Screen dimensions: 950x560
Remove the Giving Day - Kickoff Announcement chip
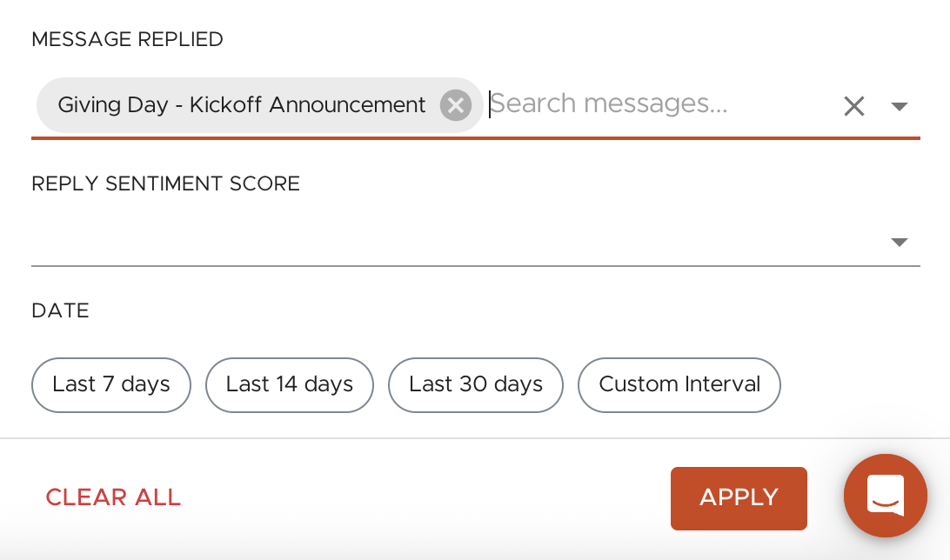[x=455, y=105]
